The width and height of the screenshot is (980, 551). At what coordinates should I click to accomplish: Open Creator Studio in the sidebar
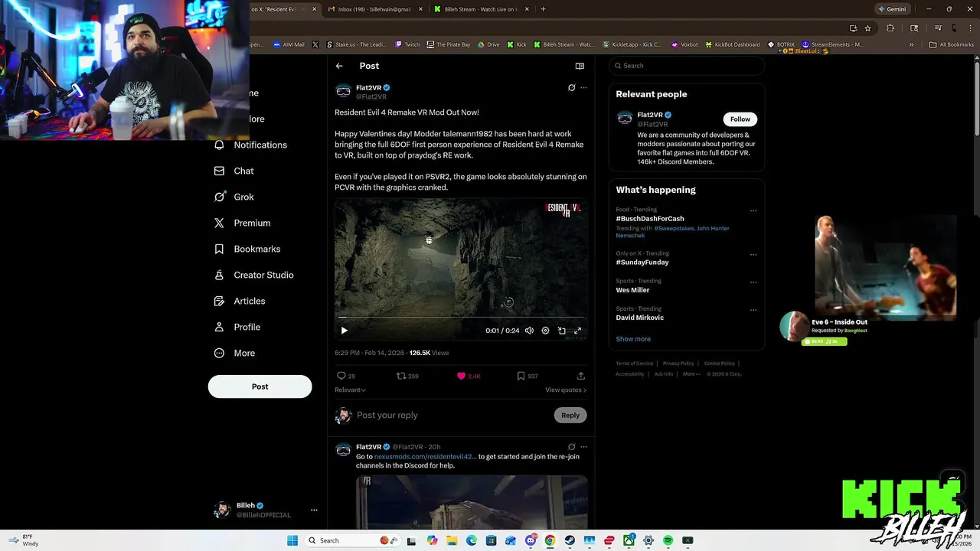[x=254, y=275]
